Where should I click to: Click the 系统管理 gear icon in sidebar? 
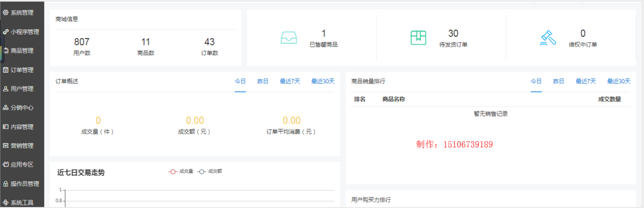point(6,12)
